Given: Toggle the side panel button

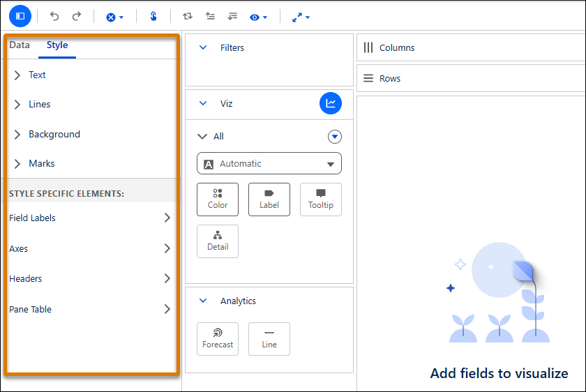Looking at the screenshot, I should [x=20, y=16].
